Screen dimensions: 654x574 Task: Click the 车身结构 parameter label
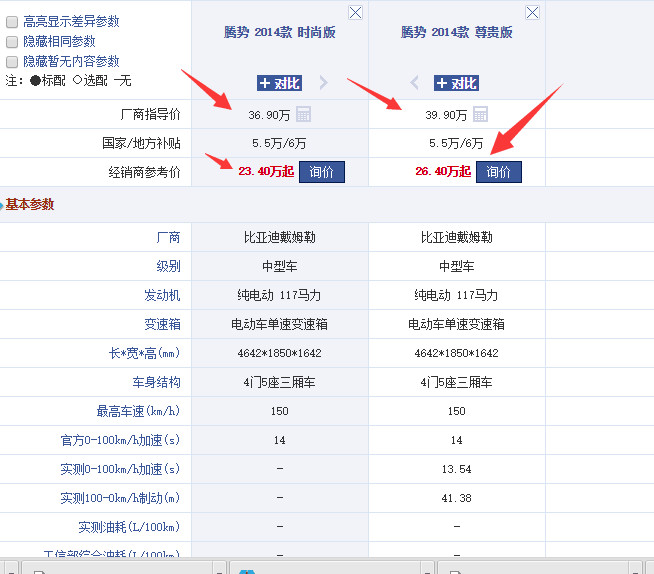click(x=156, y=382)
